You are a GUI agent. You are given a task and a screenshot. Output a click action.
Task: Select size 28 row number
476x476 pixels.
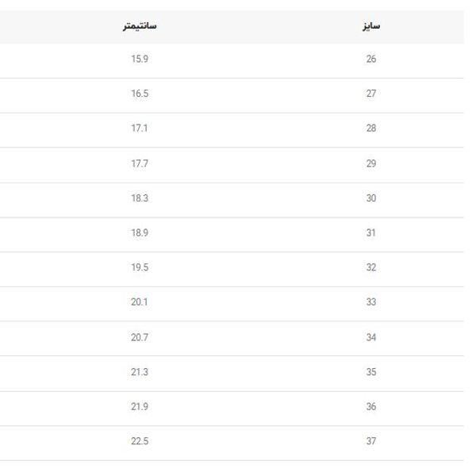click(x=370, y=129)
